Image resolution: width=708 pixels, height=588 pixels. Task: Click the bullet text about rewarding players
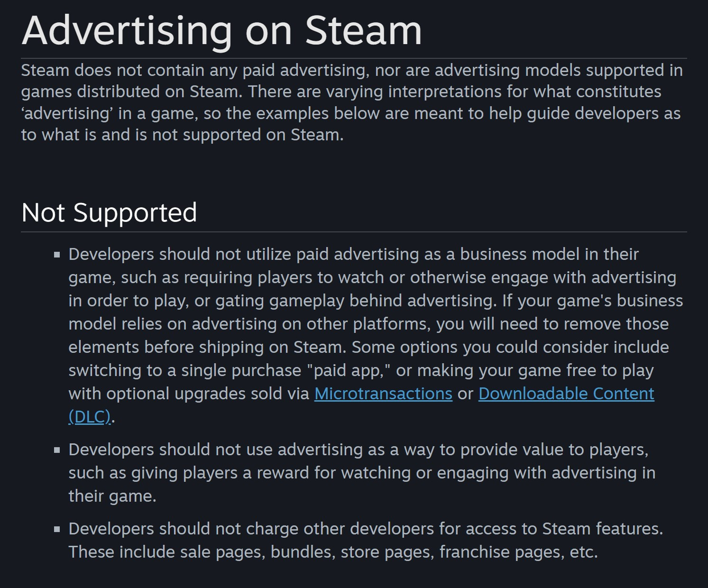pos(362,473)
